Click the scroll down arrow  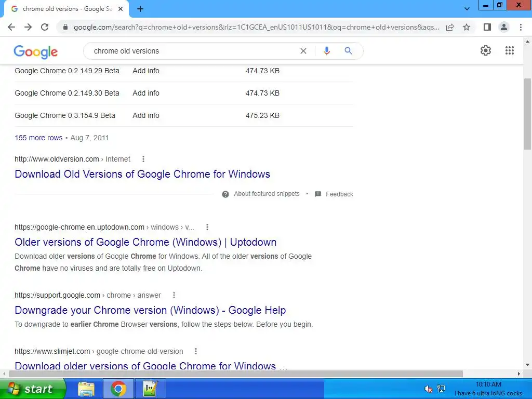point(527,365)
